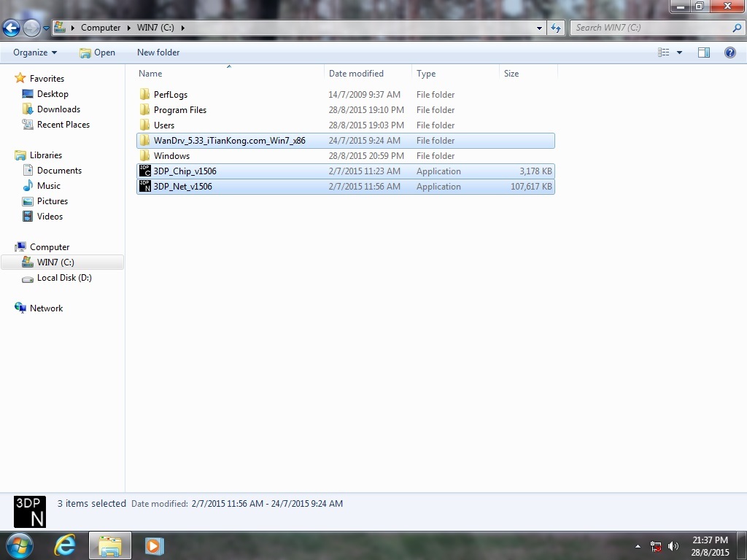Select Network in the navigation pane
The image size is (747, 560).
pos(46,308)
